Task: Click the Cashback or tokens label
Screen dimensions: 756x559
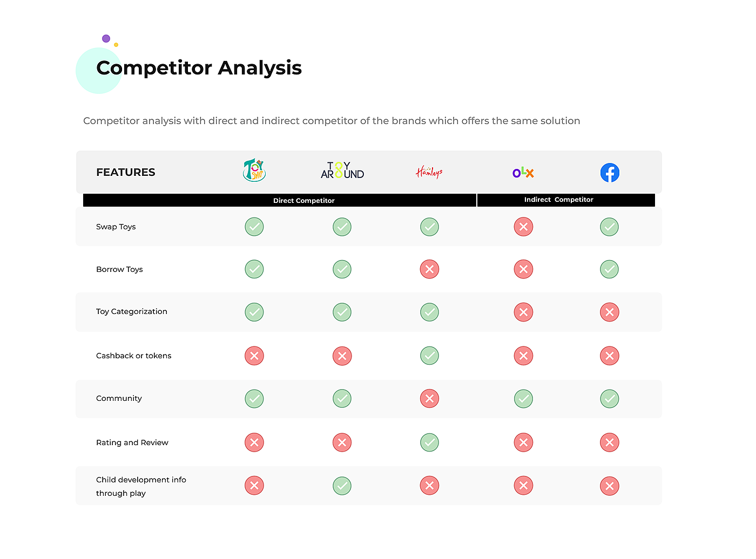Action: pos(134,356)
